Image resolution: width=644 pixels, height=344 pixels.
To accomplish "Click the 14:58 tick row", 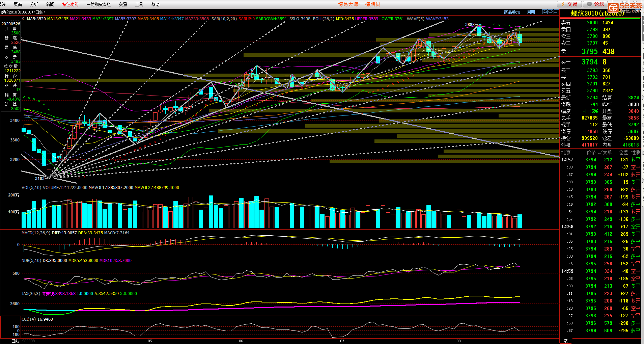I will click(x=600, y=227).
